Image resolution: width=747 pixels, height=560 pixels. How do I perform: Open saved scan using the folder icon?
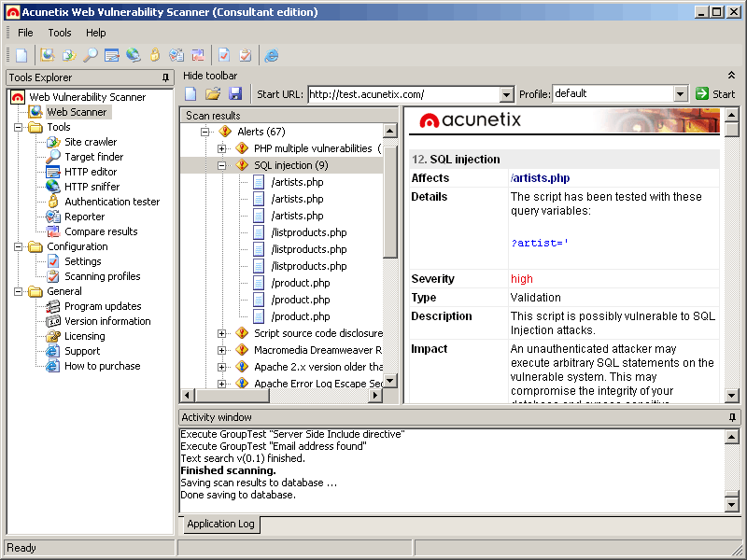[213, 94]
